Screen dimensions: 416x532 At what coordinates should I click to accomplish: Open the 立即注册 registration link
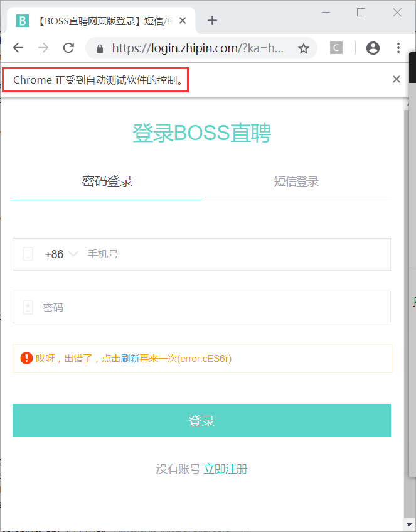point(225,469)
